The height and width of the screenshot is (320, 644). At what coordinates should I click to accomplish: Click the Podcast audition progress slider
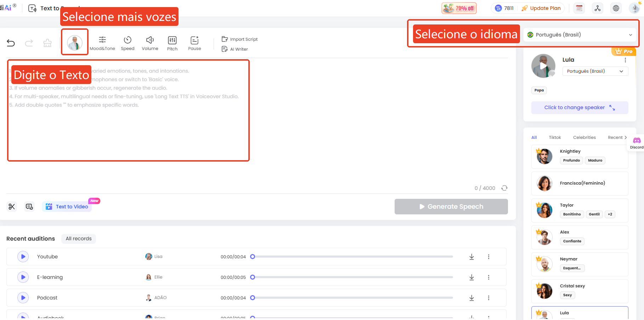coord(352,298)
